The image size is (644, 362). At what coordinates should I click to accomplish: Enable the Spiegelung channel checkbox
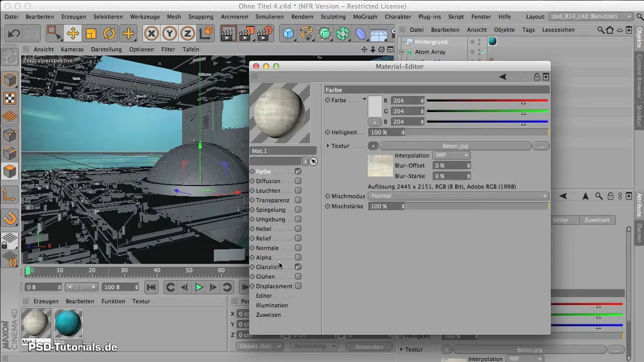pos(298,210)
